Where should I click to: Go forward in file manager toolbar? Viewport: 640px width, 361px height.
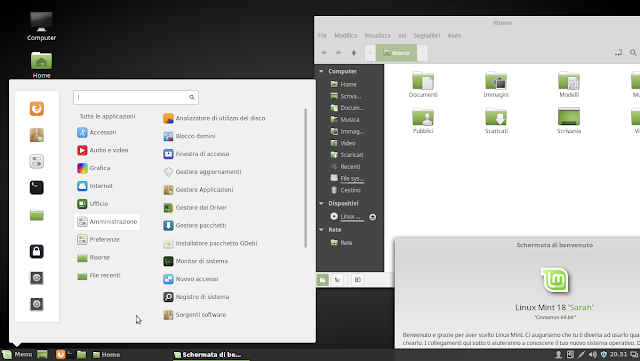pos(338,53)
